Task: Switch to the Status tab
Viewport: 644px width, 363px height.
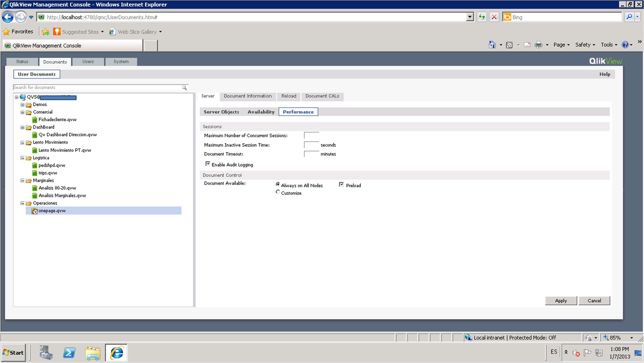Action: (22, 62)
